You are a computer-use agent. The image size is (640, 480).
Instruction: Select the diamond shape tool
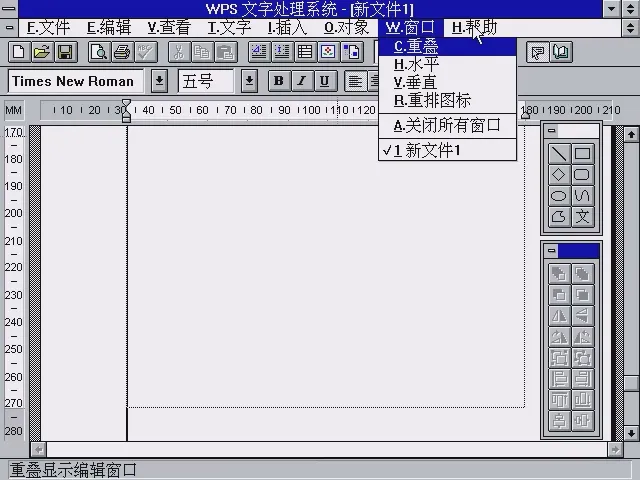pos(559,175)
